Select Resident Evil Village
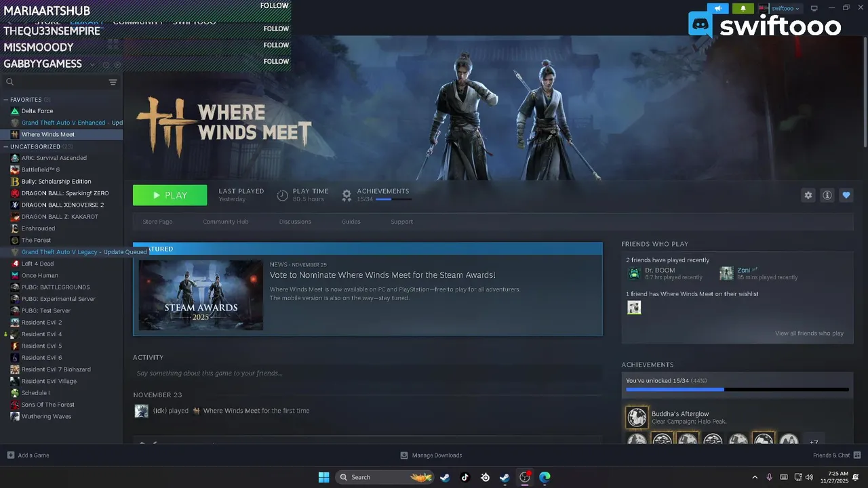 (49, 381)
